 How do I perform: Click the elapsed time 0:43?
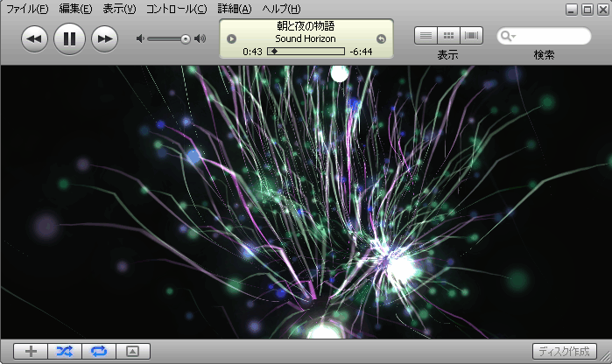[x=252, y=52]
